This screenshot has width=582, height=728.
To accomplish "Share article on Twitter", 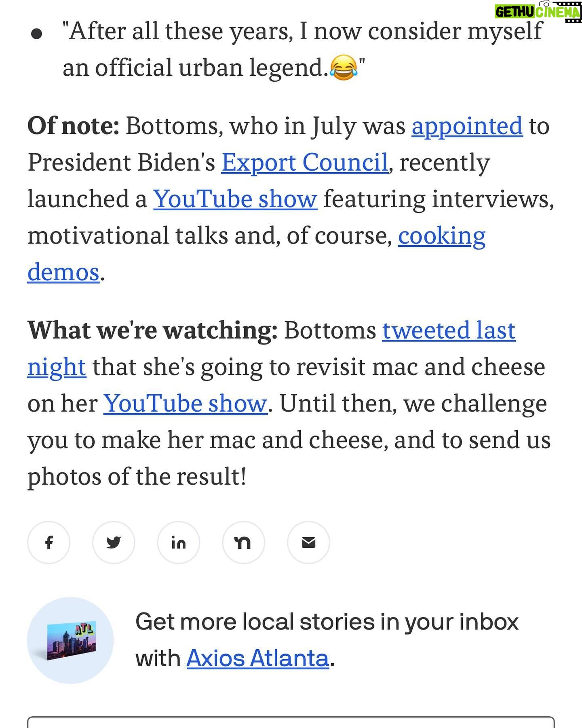I will pos(114,542).
